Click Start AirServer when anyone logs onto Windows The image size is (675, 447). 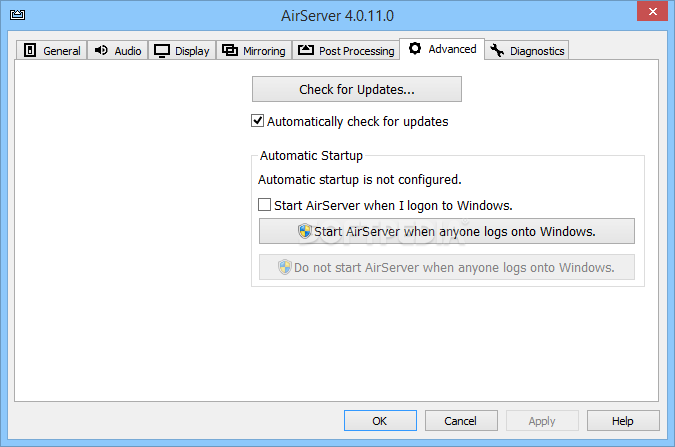[x=447, y=231]
